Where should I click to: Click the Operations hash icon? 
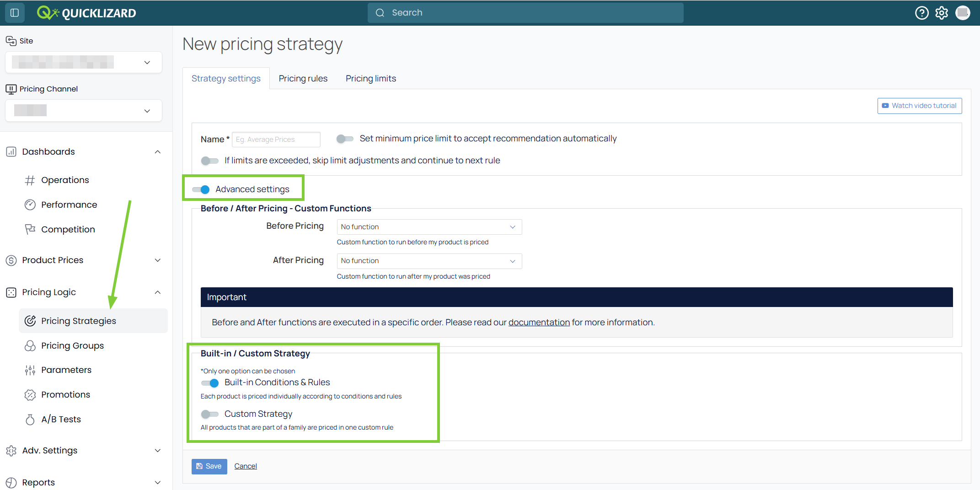[30, 180]
